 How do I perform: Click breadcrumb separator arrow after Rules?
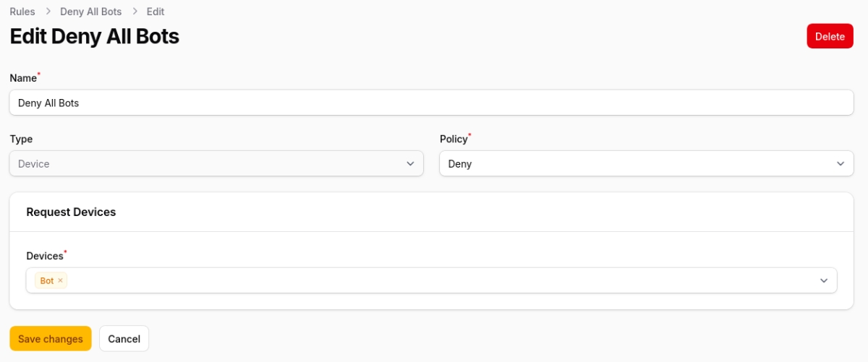[48, 12]
